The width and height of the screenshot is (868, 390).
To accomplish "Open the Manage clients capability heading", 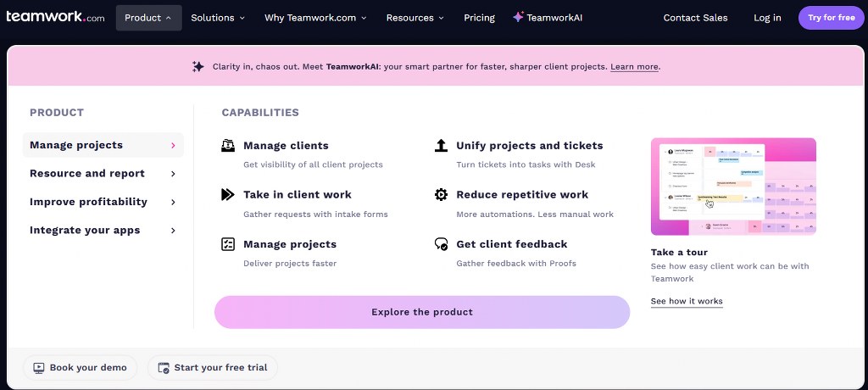I will tap(287, 145).
